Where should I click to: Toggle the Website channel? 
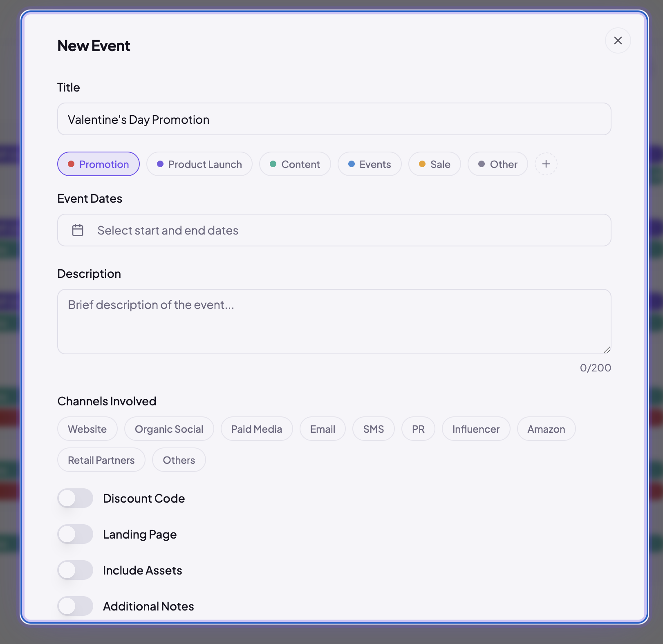pyautogui.click(x=87, y=429)
